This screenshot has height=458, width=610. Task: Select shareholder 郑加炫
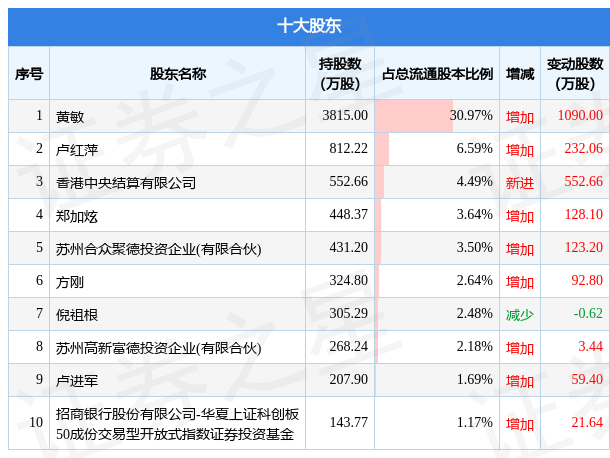tap(77, 215)
